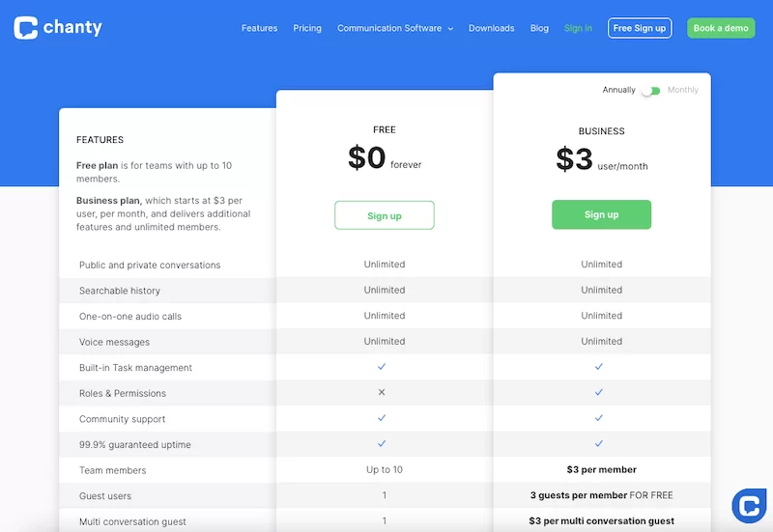Image resolution: width=773 pixels, height=532 pixels.
Task: Open the Chanty chat widget icon
Action: pos(749,505)
